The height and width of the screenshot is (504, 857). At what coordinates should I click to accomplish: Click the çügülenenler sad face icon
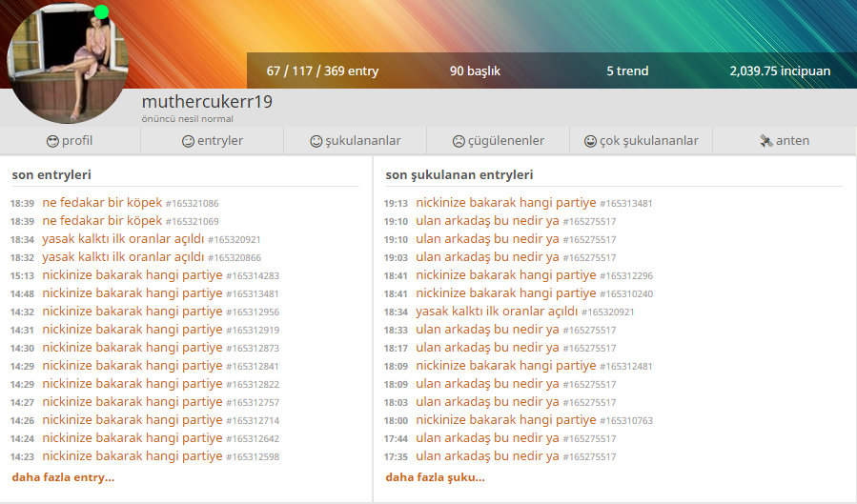459,141
